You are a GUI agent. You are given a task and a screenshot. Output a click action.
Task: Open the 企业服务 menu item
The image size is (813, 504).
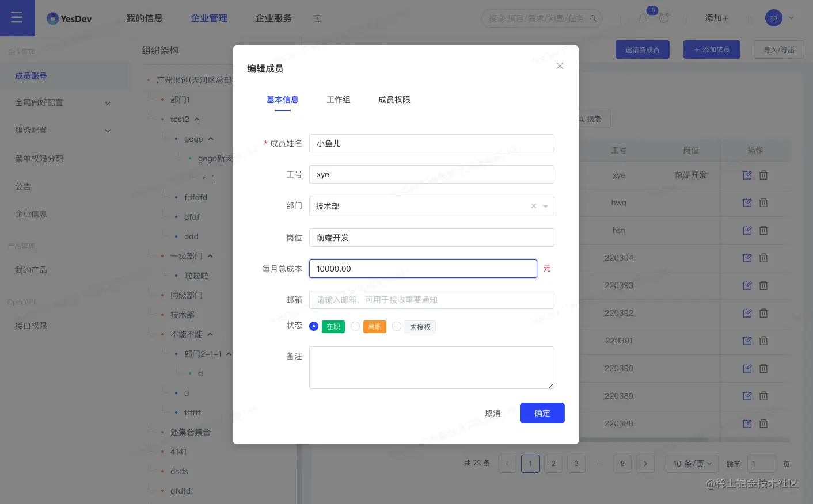(273, 18)
